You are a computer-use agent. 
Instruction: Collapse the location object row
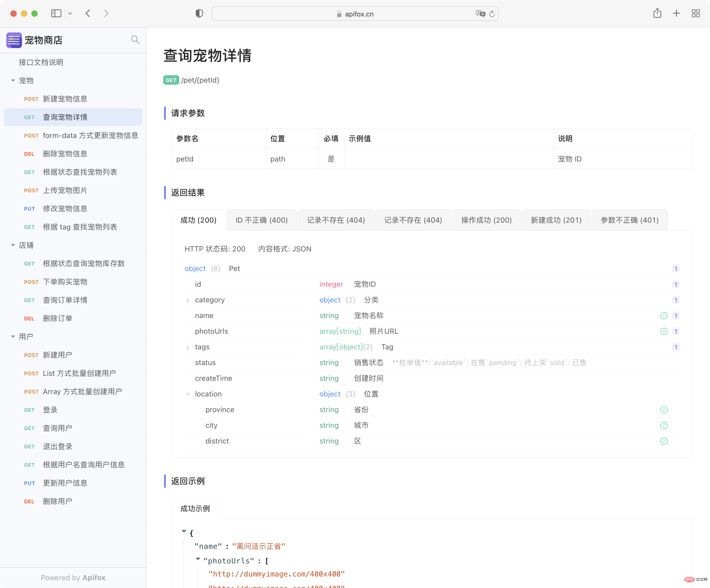188,394
